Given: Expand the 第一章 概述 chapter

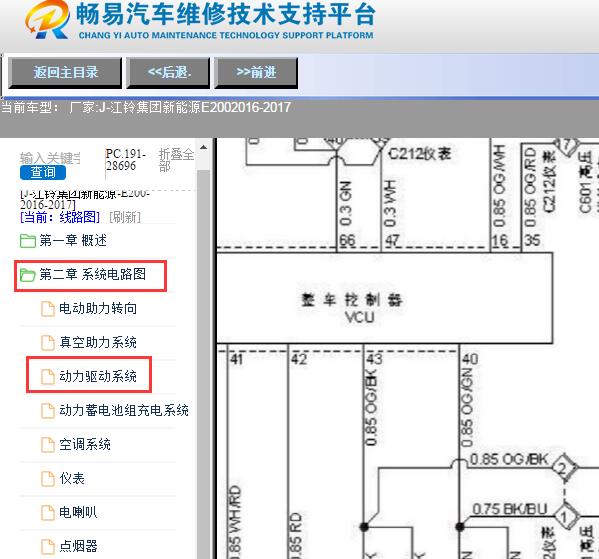Looking at the screenshot, I should (73, 240).
